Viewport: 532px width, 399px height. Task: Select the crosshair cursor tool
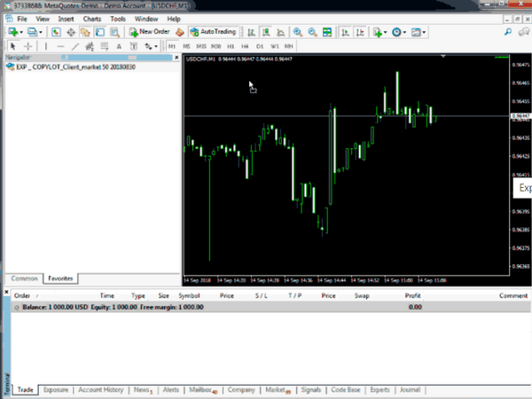pyautogui.click(x=27, y=45)
